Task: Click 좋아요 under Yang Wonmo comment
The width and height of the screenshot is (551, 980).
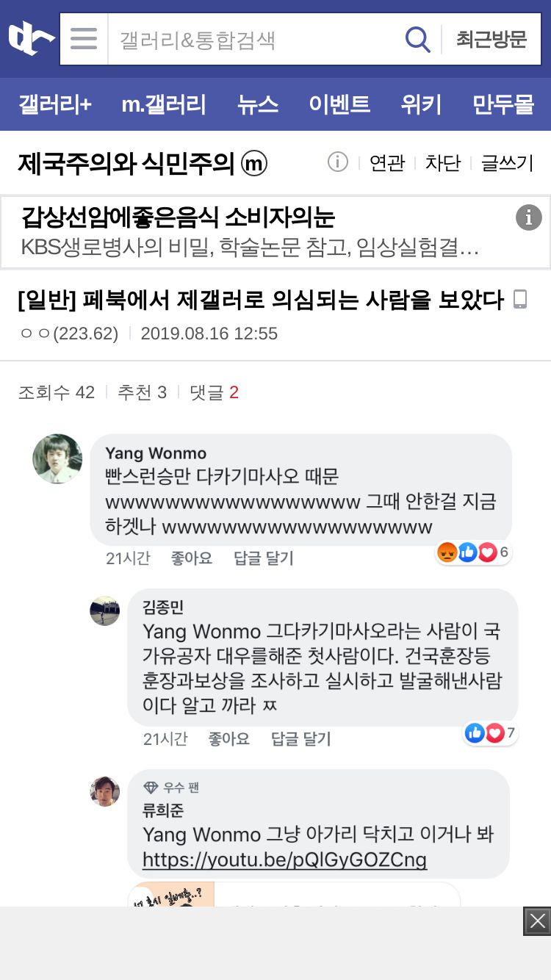Action: coord(192,558)
